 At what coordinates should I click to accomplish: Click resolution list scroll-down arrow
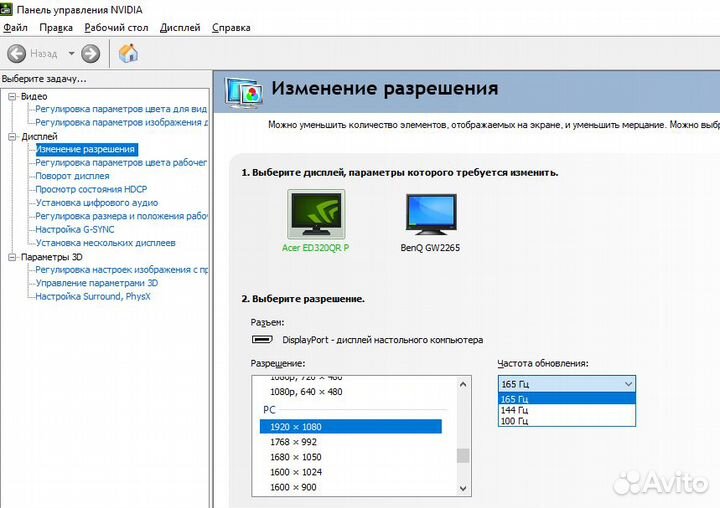pyautogui.click(x=463, y=488)
